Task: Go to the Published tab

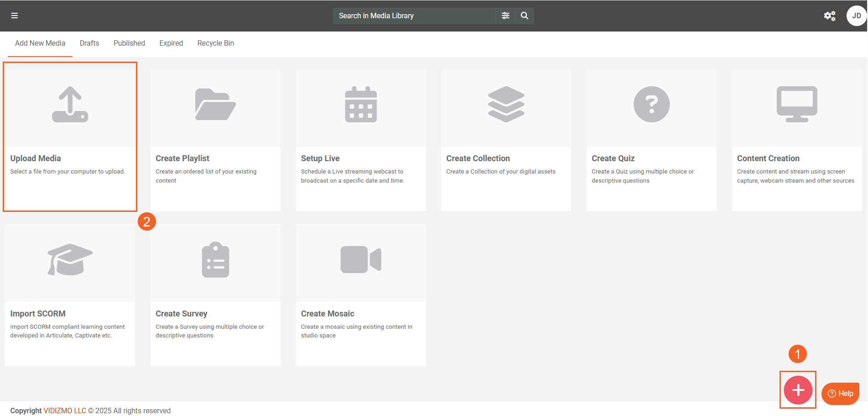Action: [129, 43]
